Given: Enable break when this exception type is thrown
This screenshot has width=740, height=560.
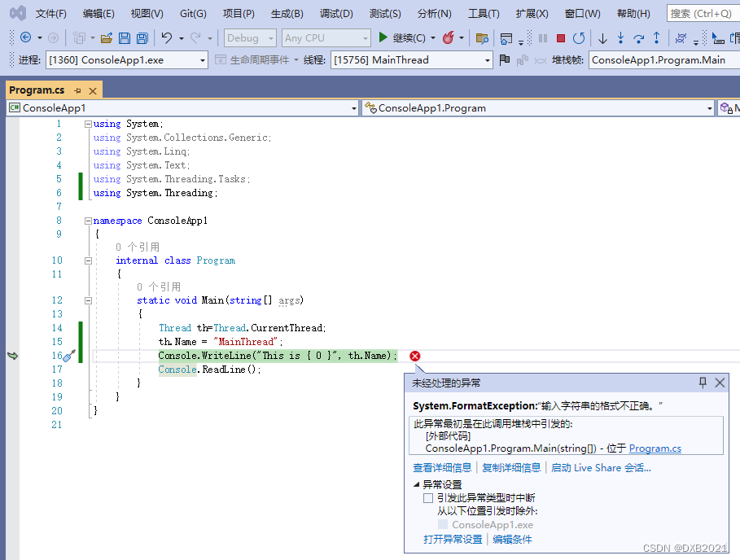Looking at the screenshot, I should coord(428,498).
